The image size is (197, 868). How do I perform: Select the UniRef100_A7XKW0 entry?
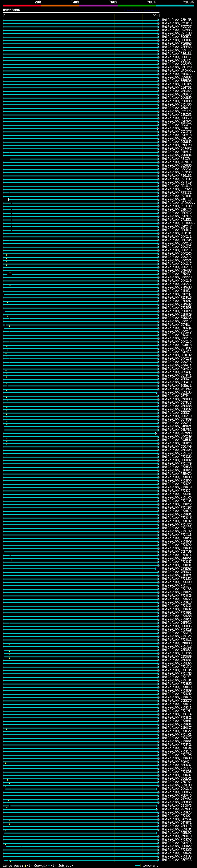(176, 457)
